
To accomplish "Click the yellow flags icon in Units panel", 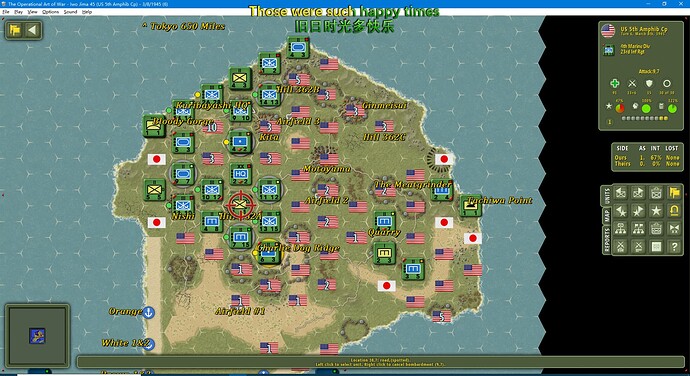I will [x=674, y=192].
